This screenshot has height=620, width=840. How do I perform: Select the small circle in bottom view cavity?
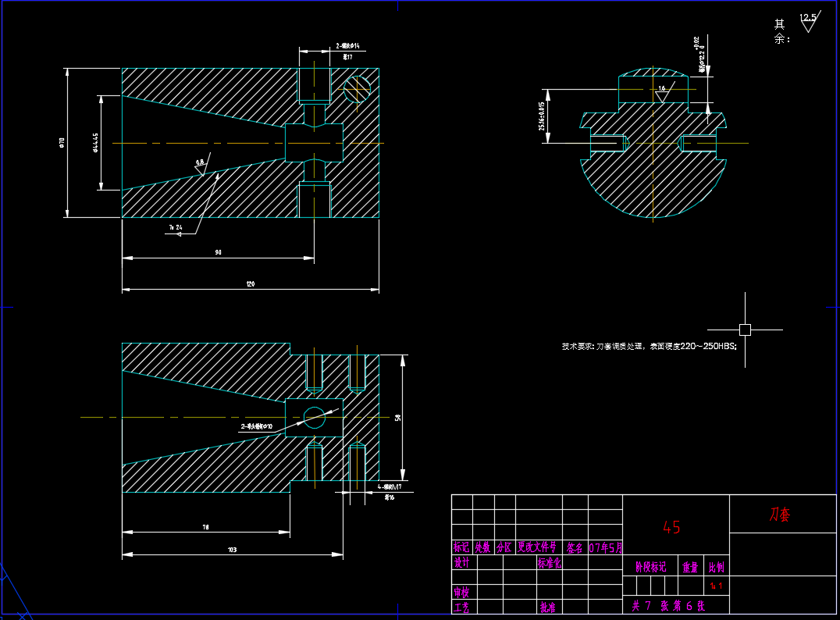(x=314, y=417)
